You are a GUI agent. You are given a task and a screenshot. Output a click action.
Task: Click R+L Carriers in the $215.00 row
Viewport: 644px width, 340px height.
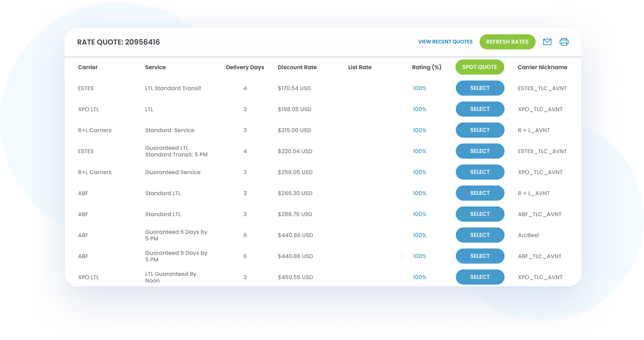[95, 130]
